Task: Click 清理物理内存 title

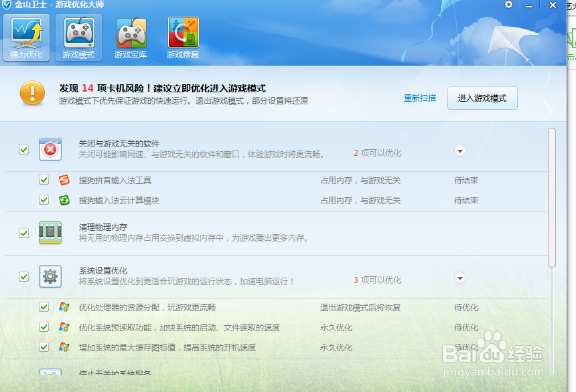Action: pyautogui.click(x=103, y=227)
